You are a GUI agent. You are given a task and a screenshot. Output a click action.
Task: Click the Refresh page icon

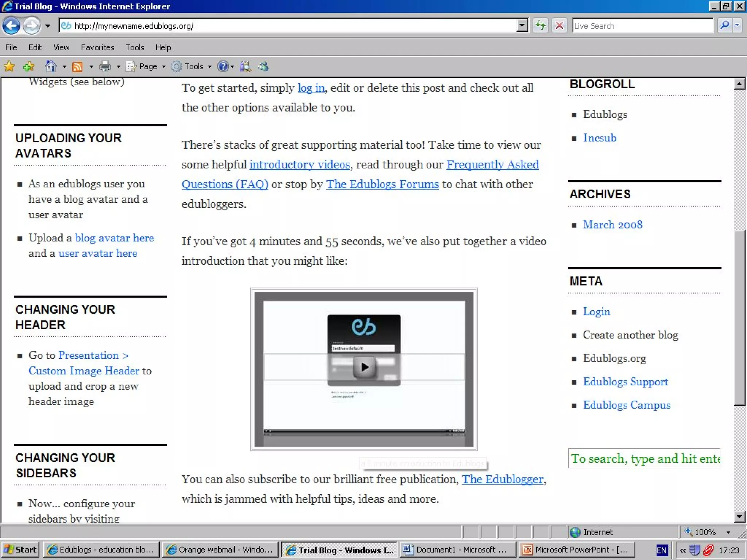coord(541,26)
